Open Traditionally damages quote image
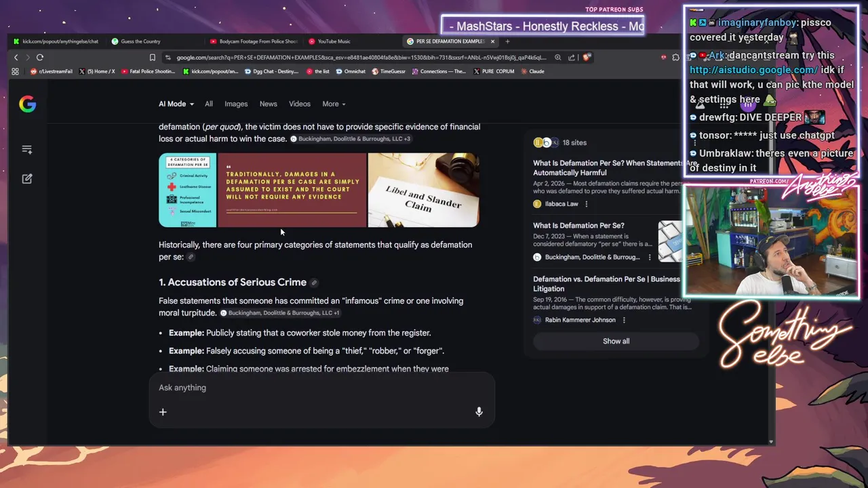 point(292,190)
